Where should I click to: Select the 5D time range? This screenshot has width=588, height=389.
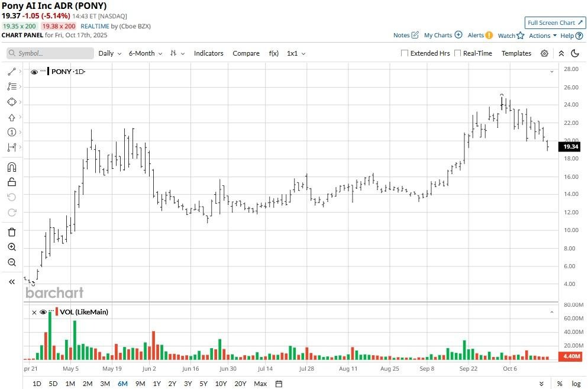click(x=53, y=383)
